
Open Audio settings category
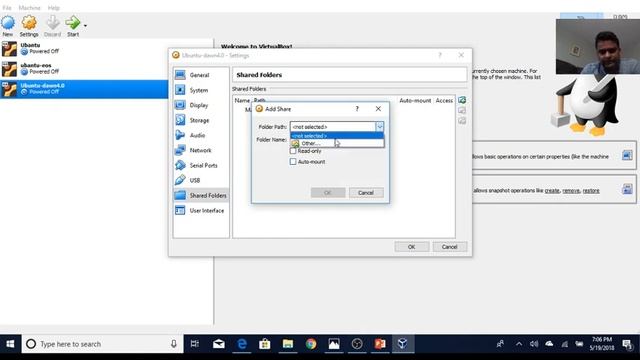click(x=201, y=135)
